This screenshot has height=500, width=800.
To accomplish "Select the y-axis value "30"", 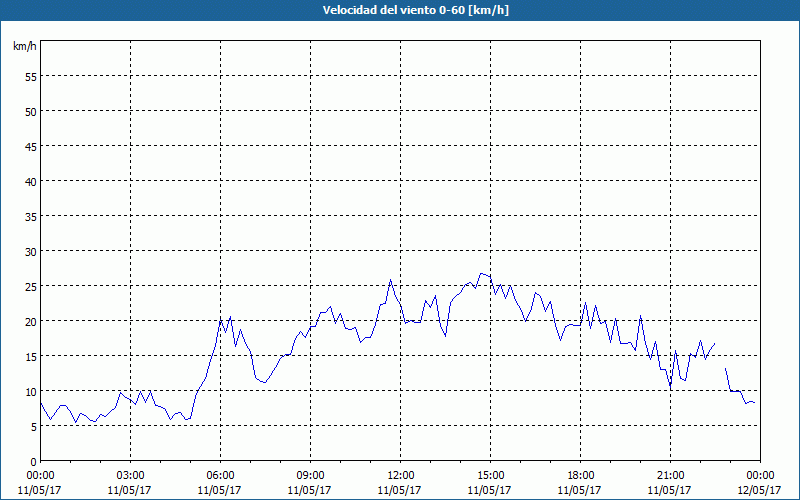I will [x=31, y=252].
